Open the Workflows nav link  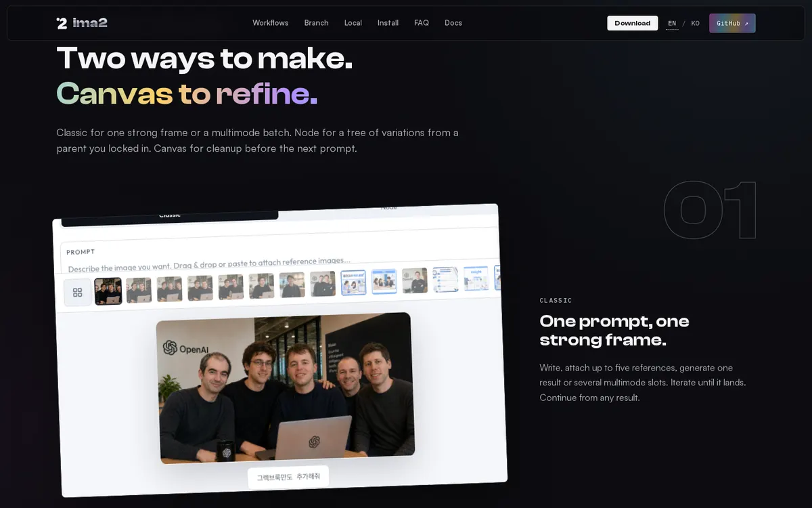pos(271,23)
